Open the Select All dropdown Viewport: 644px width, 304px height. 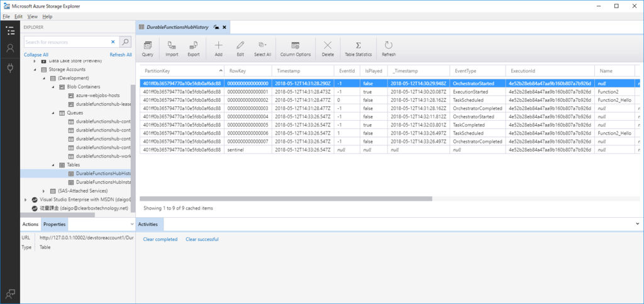(262, 49)
